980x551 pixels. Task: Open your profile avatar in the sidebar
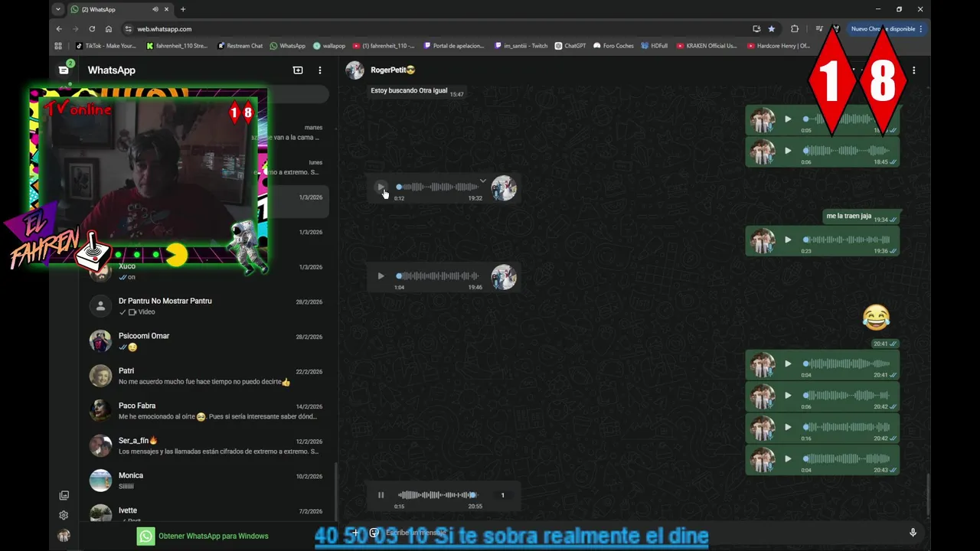tap(64, 536)
